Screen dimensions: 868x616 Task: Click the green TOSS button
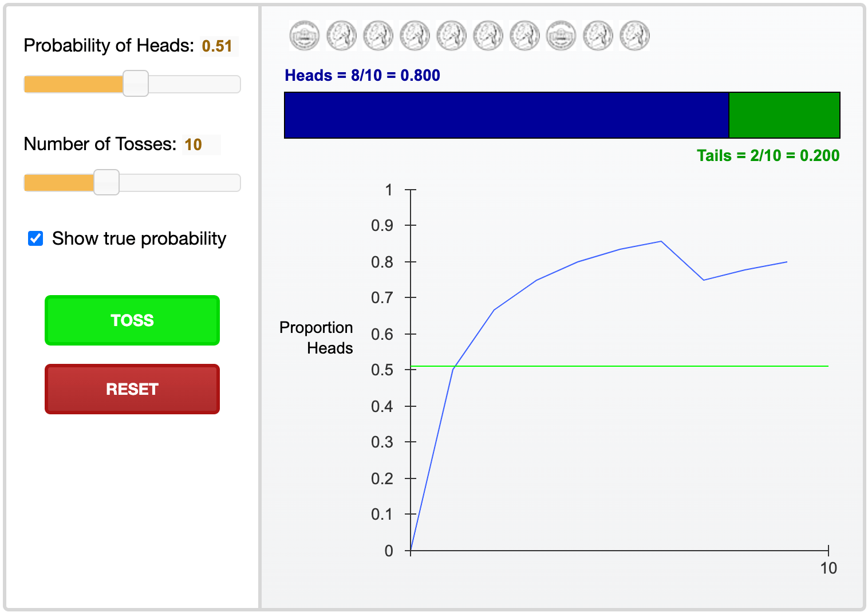(x=132, y=320)
